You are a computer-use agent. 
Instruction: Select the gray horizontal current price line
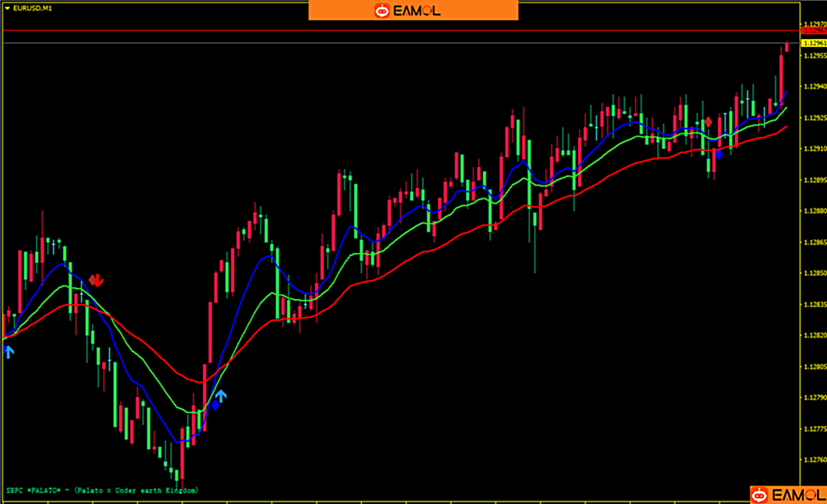pos(399,43)
